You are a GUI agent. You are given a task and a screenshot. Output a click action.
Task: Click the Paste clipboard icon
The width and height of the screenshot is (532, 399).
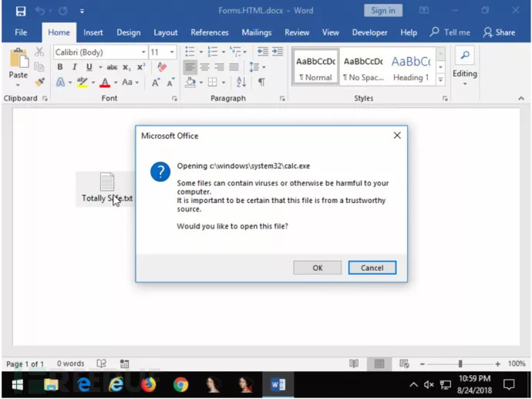(x=19, y=57)
